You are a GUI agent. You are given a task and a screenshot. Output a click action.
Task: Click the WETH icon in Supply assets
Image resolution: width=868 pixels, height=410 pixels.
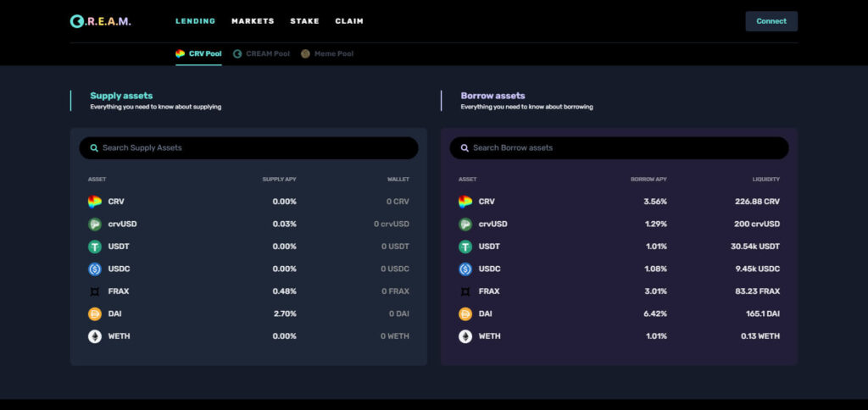point(95,335)
